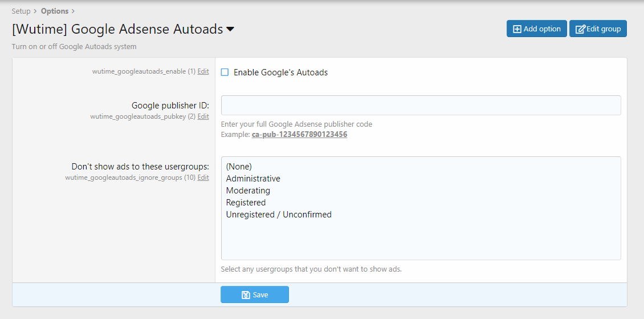Click the ca-pub-1234567890123456 example link

tap(299, 135)
